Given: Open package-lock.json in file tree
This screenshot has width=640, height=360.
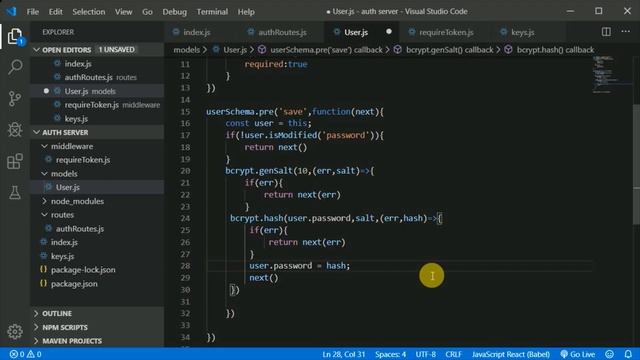Looking at the screenshot, I should [x=97, y=269].
